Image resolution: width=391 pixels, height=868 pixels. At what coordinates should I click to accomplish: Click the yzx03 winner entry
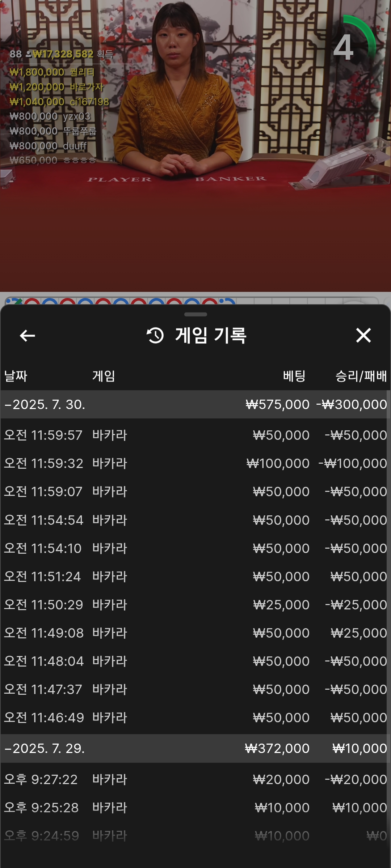[50, 116]
